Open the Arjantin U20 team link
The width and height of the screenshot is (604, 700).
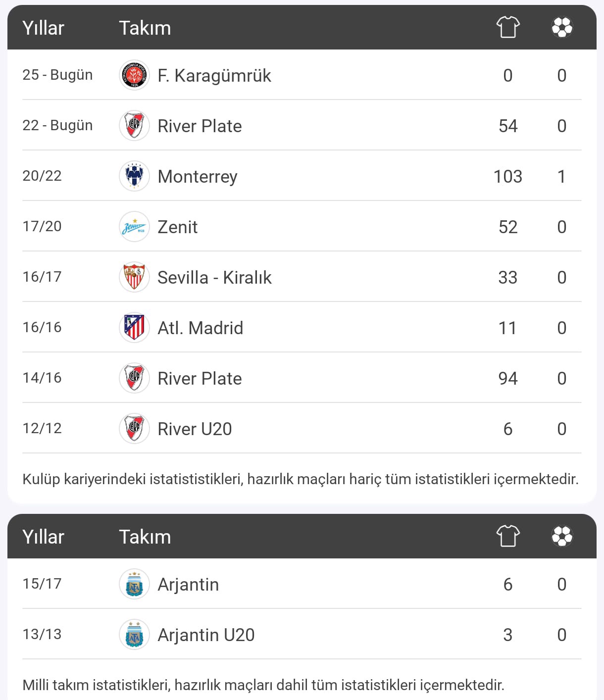click(206, 635)
